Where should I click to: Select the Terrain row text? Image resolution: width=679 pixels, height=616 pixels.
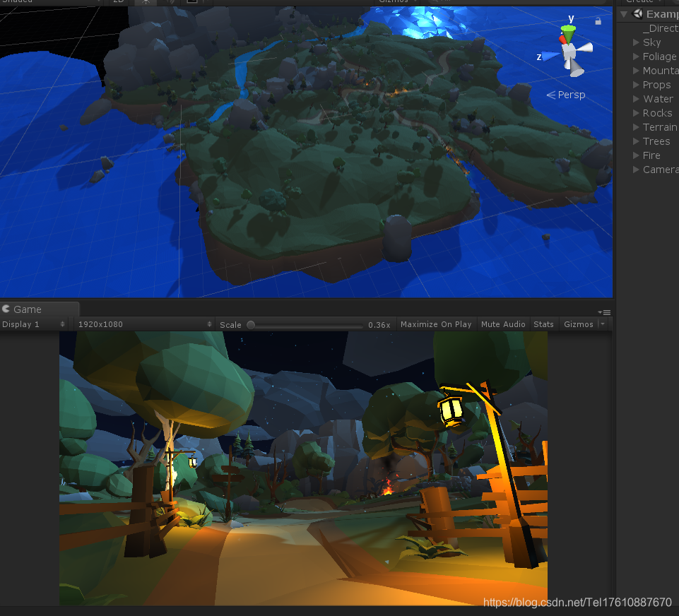(x=660, y=127)
